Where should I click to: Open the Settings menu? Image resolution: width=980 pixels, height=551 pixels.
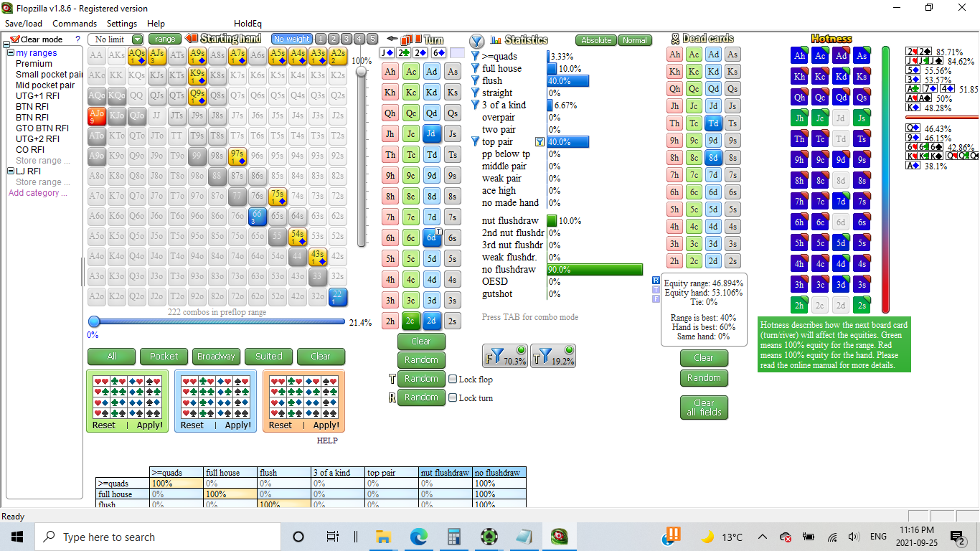(x=121, y=24)
